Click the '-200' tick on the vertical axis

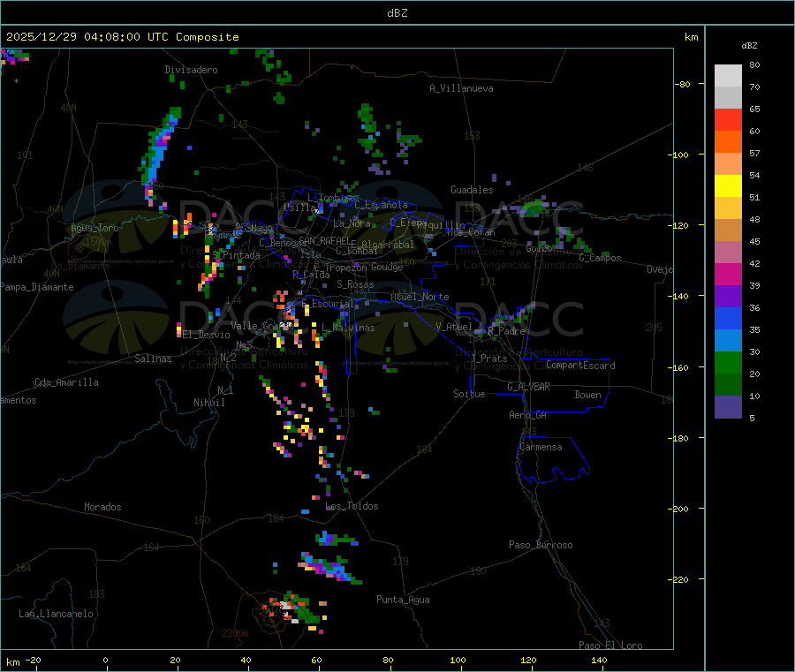(x=680, y=509)
